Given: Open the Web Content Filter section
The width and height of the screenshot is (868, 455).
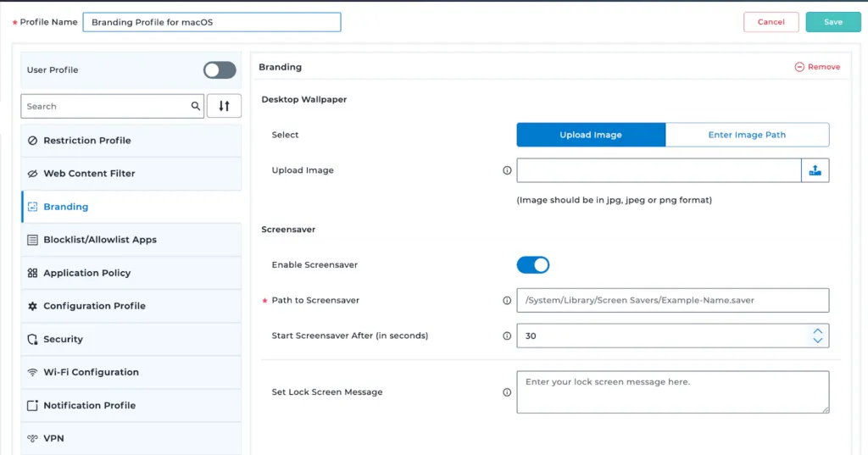Looking at the screenshot, I should (x=131, y=174).
